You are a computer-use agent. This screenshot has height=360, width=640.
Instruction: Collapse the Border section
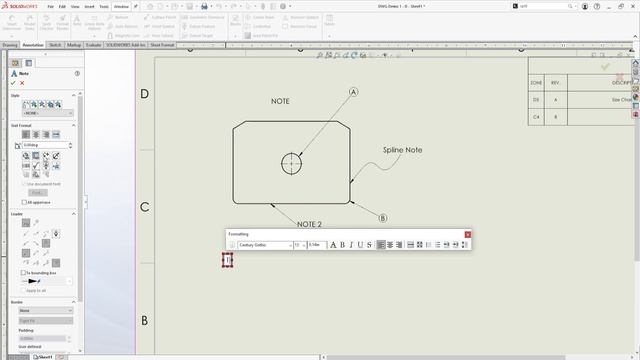tap(73, 302)
